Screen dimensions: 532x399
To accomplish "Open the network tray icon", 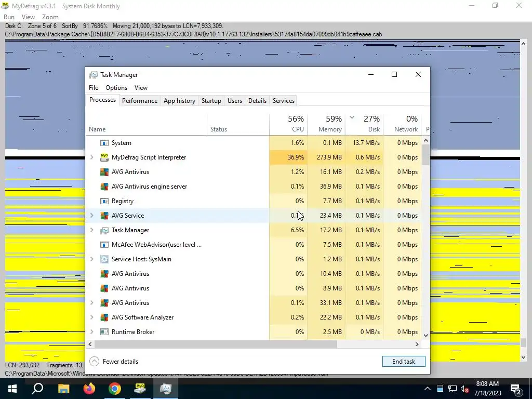I will pyautogui.click(x=453, y=389).
